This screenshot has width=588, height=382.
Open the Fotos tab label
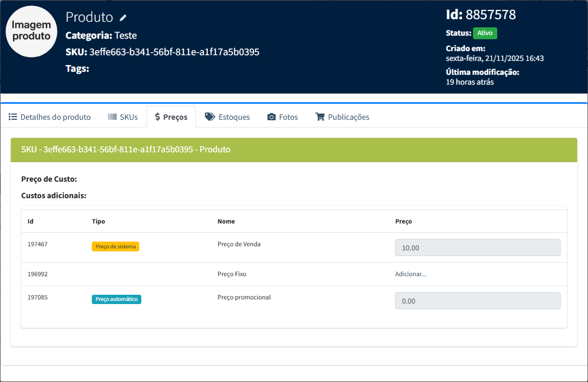[x=288, y=117]
